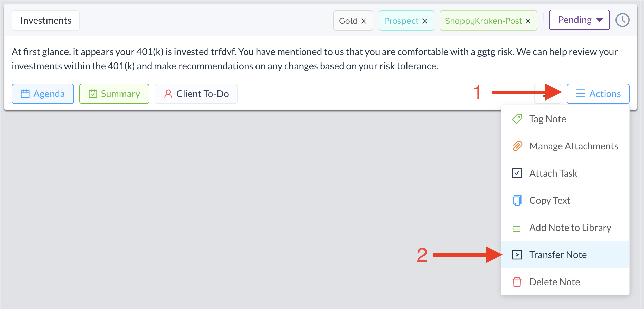Open the Actions menu
The image size is (644, 309).
point(598,94)
